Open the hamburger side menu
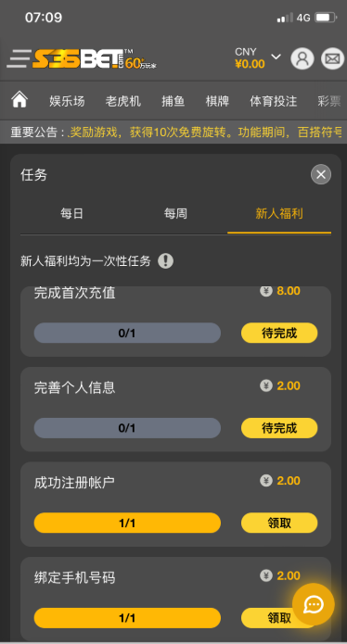 click(19, 58)
